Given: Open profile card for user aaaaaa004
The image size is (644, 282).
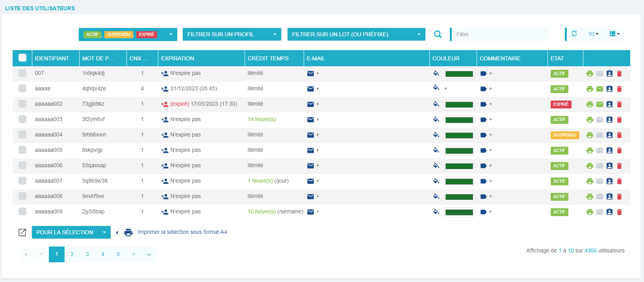Looking at the screenshot, I should click(609, 135).
